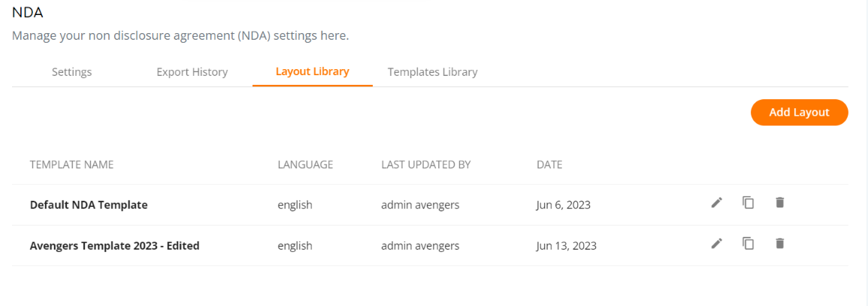This screenshot has width=868, height=306.
Task: Go to the Templates Library tab
Action: click(x=432, y=72)
